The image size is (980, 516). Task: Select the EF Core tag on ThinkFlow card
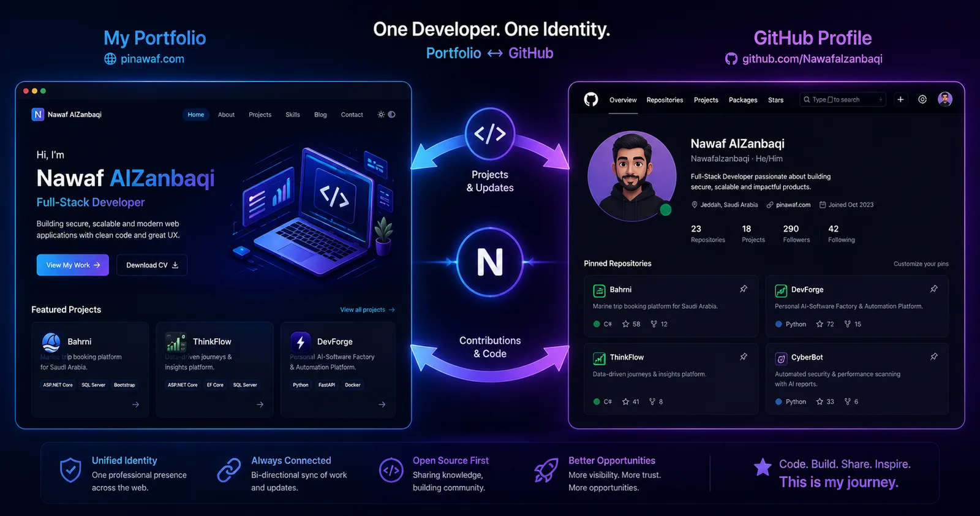tap(215, 385)
